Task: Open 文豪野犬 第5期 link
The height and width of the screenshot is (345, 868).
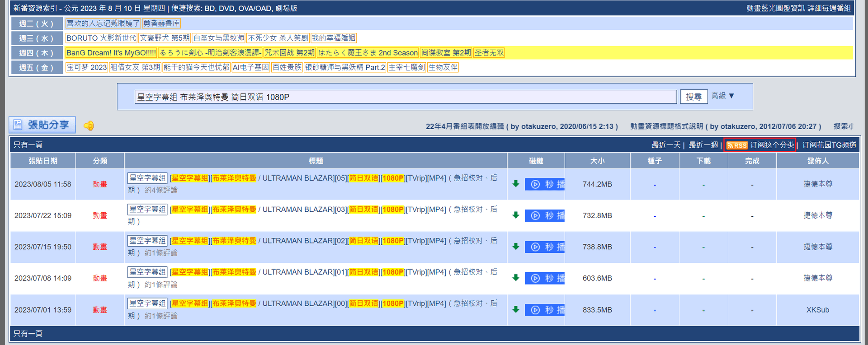Action: click(165, 38)
